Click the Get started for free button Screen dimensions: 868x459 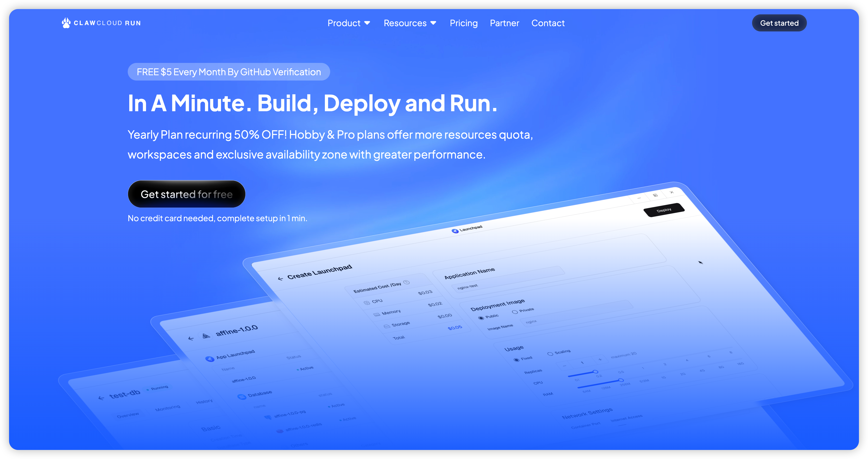tap(187, 194)
